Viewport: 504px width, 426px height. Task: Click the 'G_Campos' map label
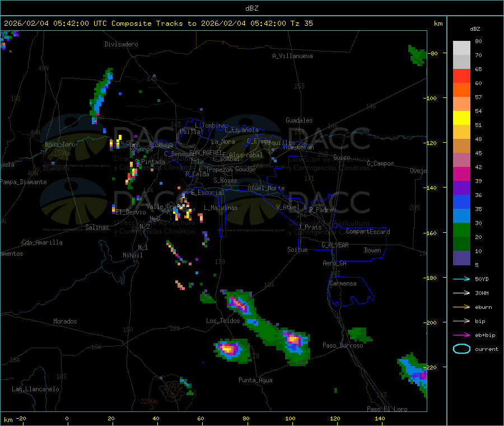click(381, 163)
